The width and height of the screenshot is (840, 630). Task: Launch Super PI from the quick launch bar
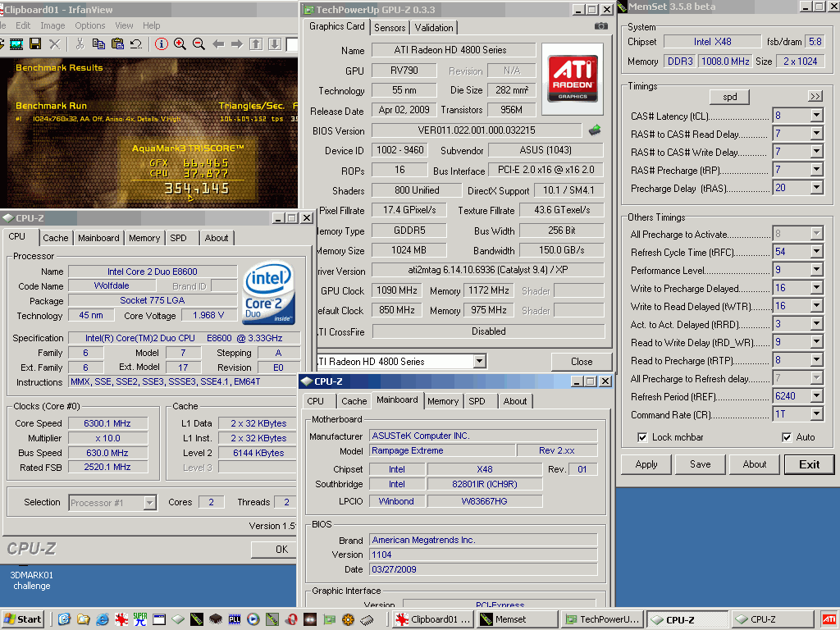[x=140, y=620]
